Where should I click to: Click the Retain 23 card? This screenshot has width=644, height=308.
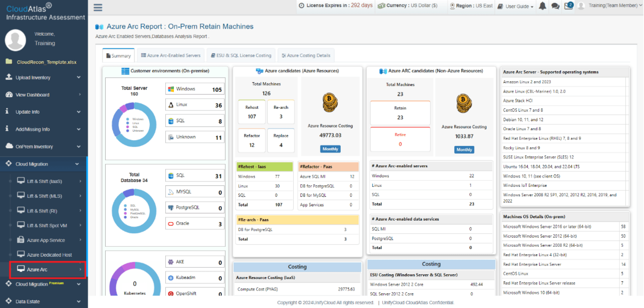400,113
